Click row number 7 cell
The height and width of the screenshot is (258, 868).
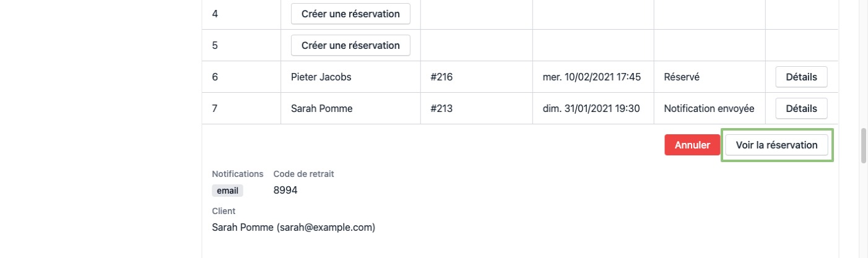point(215,108)
